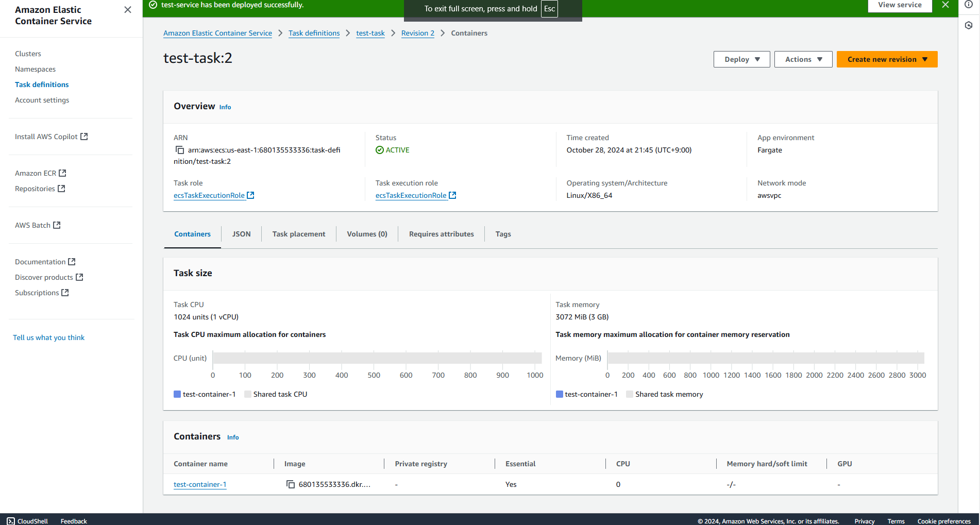Expand the Create new revision dropdown
Viewport: 980px width, 525px height.
coord(887,59)
